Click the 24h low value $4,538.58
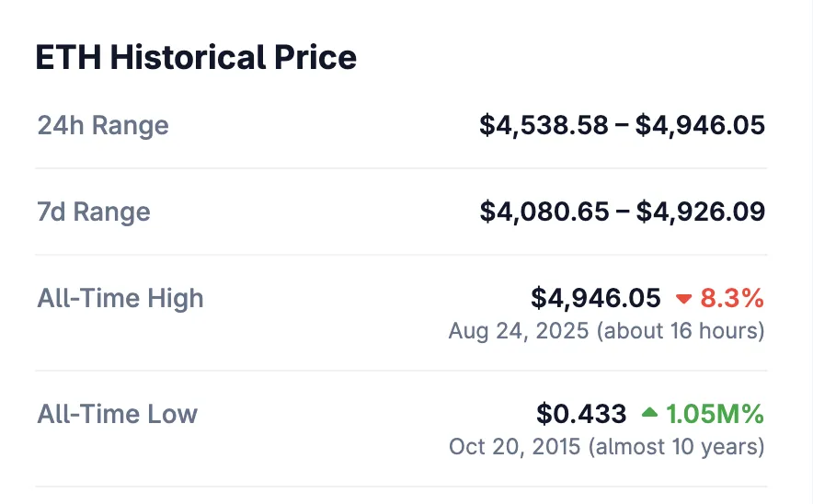The image size is (813, 504). (x=544, y=125)
